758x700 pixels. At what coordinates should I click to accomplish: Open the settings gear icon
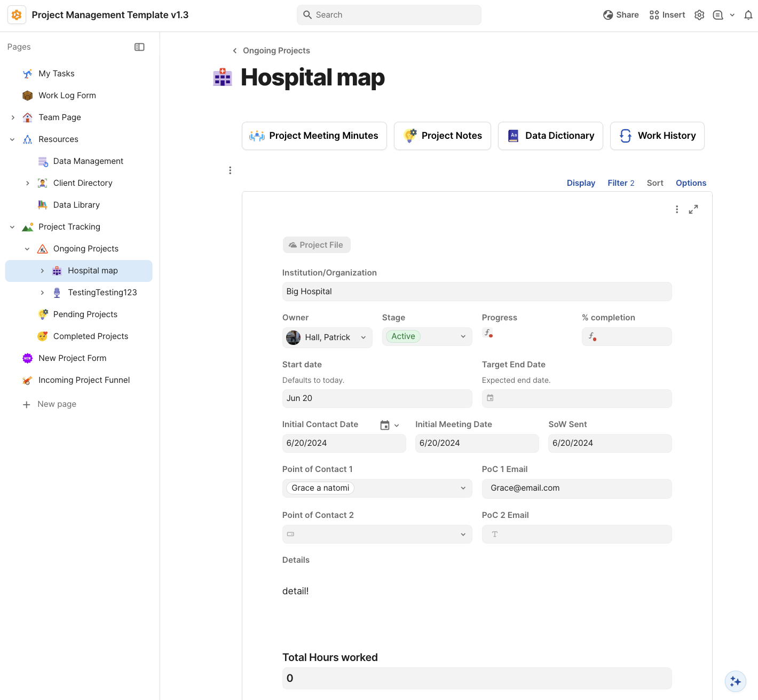699,15
